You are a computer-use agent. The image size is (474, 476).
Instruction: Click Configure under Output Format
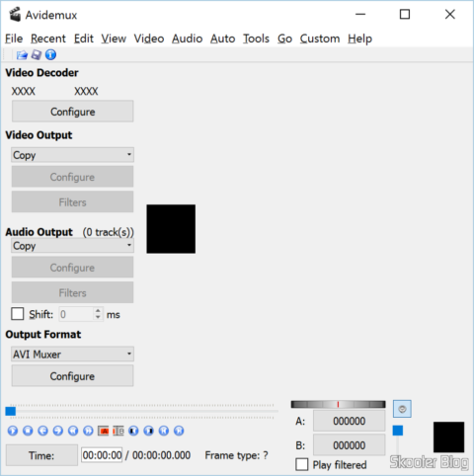[x=72, y=376]
